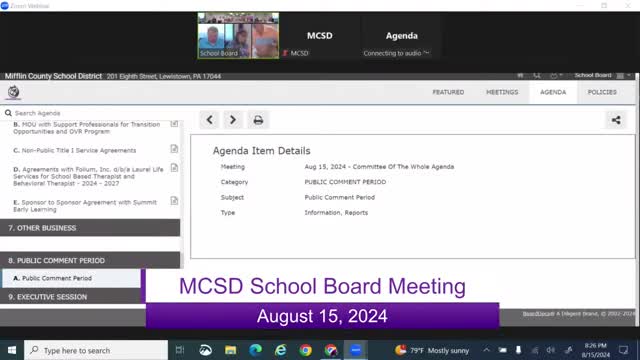Go to previous agenda item arrow

click(209, 120)
